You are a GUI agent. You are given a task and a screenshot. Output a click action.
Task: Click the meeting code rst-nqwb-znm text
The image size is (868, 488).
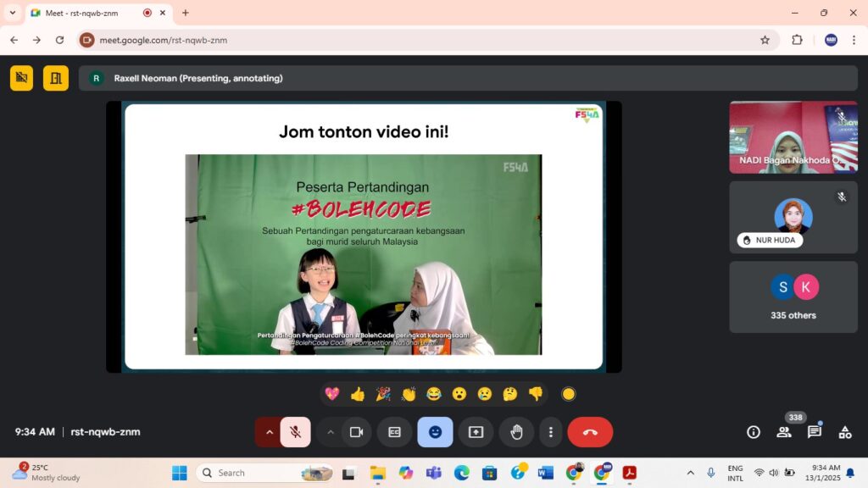pyautogui.click(x=105, y=432)
